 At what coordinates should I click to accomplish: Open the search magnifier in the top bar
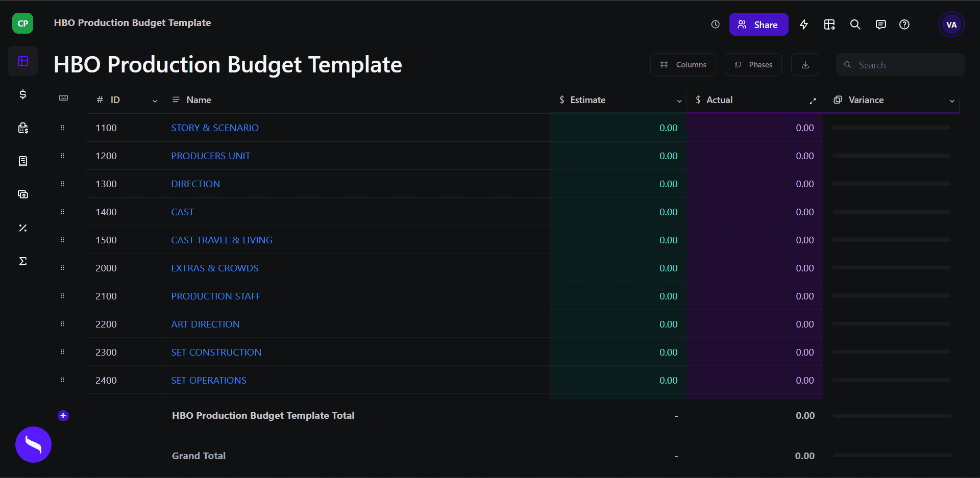pos(855,24)
